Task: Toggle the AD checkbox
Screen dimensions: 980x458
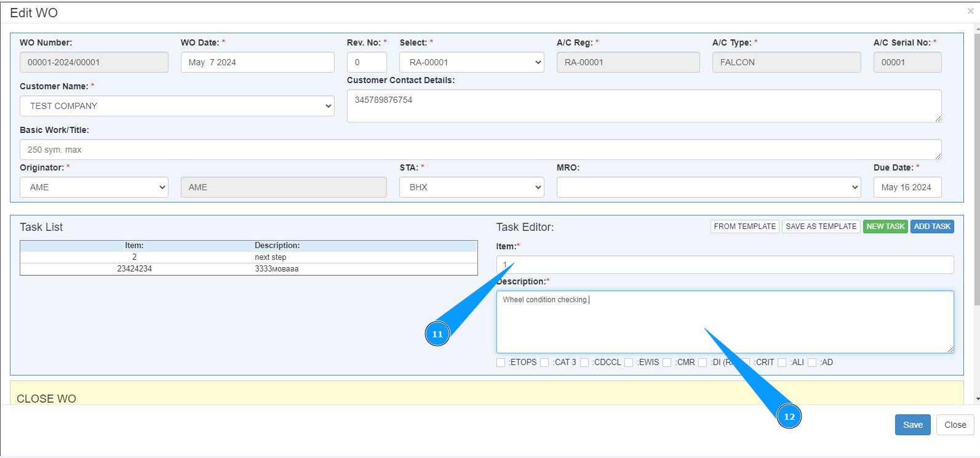Action: [812, 363]
